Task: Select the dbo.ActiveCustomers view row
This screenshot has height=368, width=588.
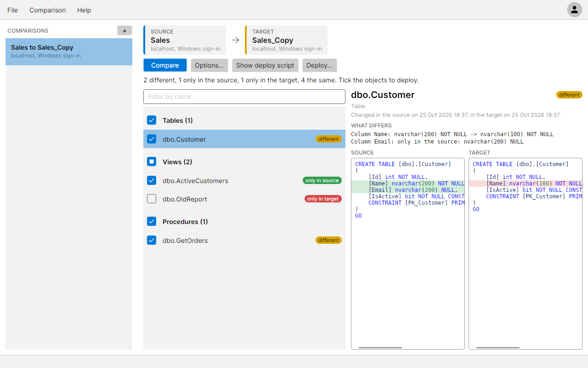Action: (x=244, y=180)
